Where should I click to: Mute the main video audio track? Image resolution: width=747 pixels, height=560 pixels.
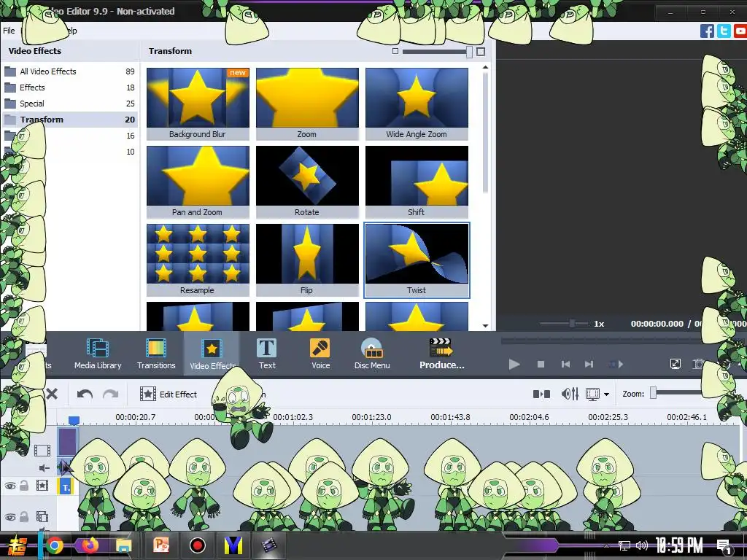click(44, 469)
